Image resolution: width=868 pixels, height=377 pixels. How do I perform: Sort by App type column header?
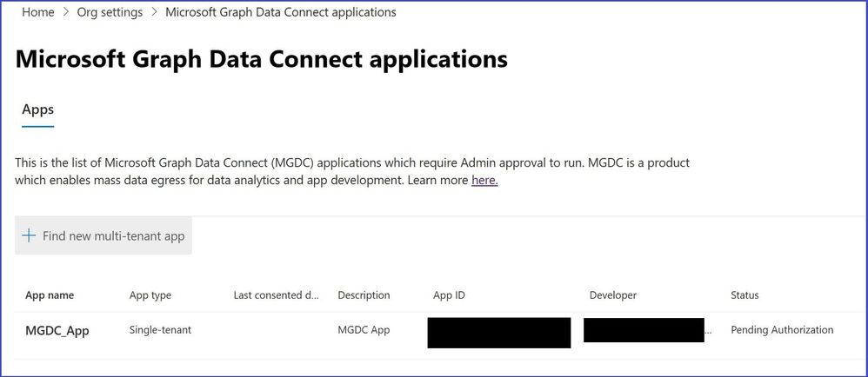pyautogui.click(x=150, y=295)
